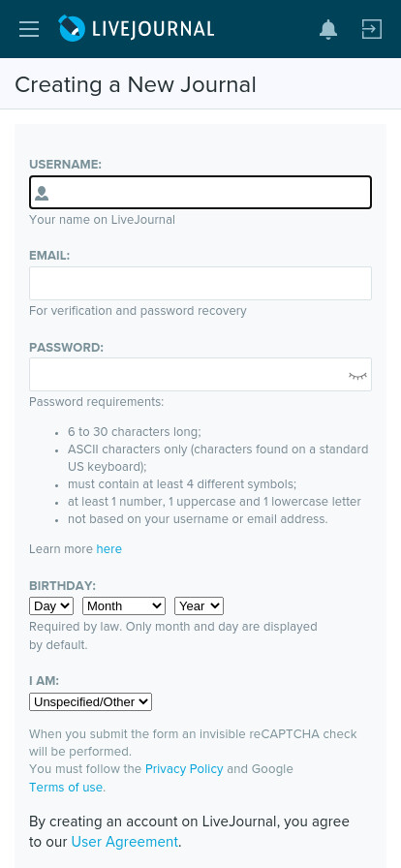Click the Creating a New Journal heading
Image resolution: width=401 pixels, height=868 pixels.
pyautogui.click(x=136, y=84)
